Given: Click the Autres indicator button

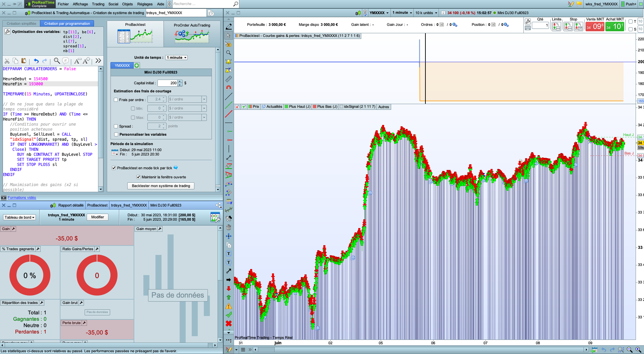Looking at the screenshot, I should pos(383,107).
